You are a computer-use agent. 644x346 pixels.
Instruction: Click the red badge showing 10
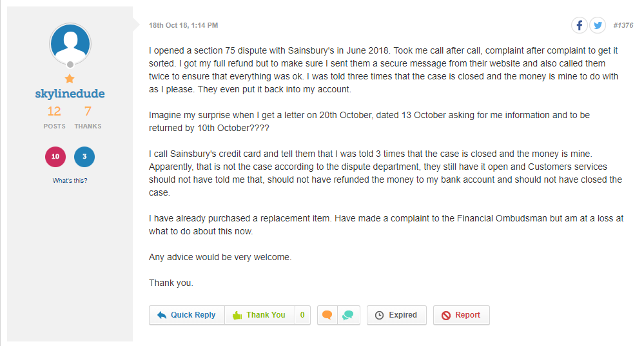(55, 157)
